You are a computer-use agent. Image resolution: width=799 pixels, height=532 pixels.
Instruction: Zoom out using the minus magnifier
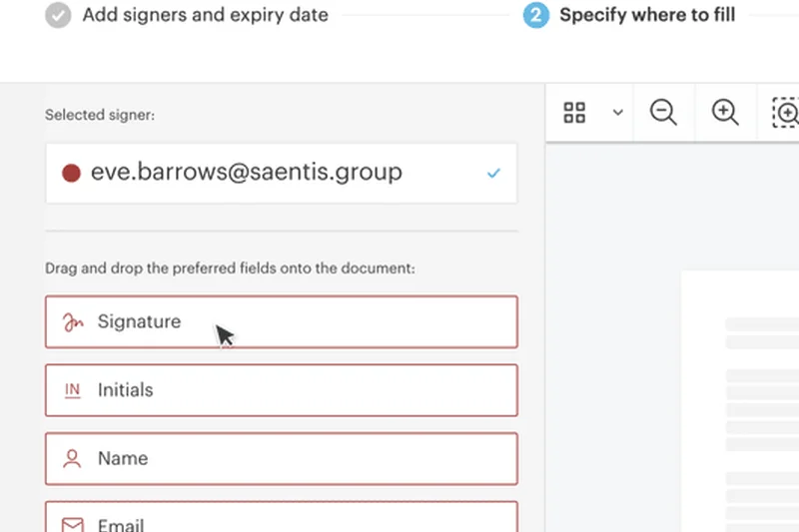click(x=663, y=112)
